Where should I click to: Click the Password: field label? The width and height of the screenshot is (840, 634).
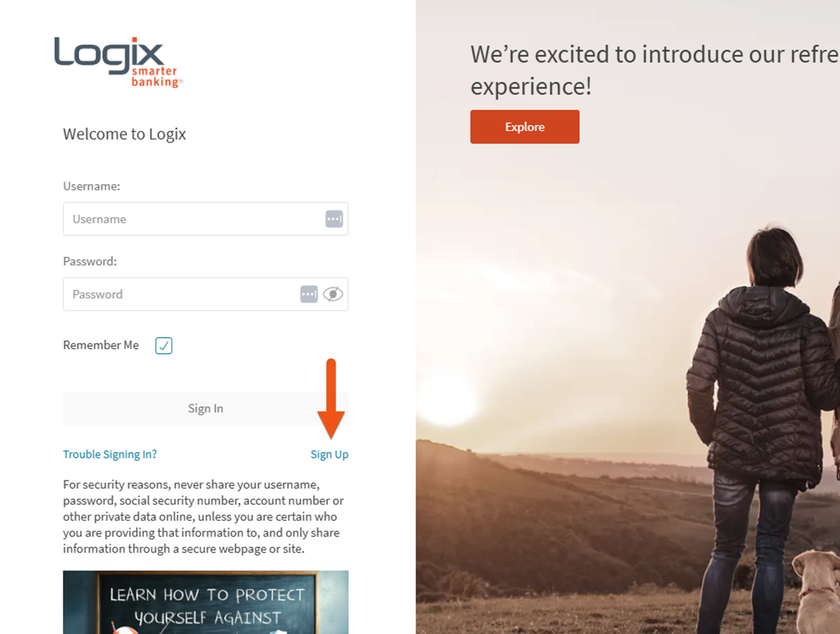(x=90, y=261)
